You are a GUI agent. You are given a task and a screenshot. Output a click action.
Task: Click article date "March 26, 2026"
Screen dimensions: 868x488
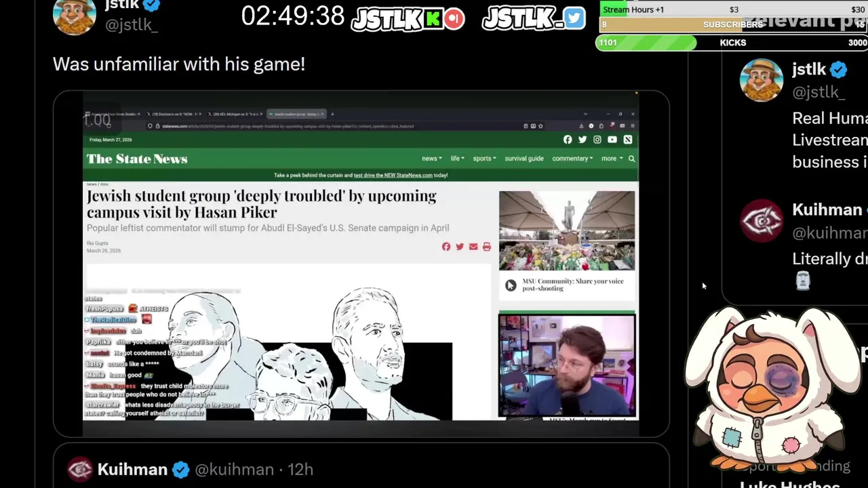[104, 251]
